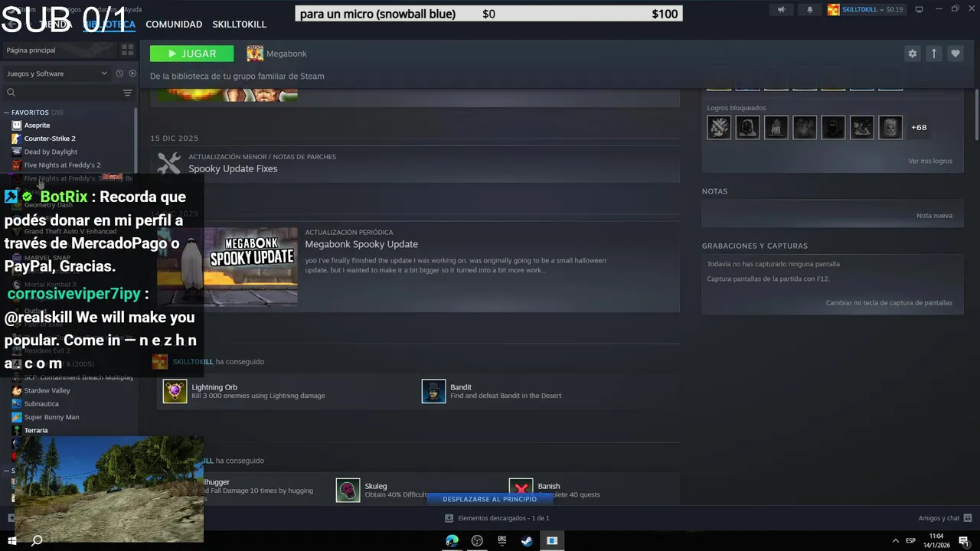Open Windows taskbar search
980x551 pixels.
(37, 540)
